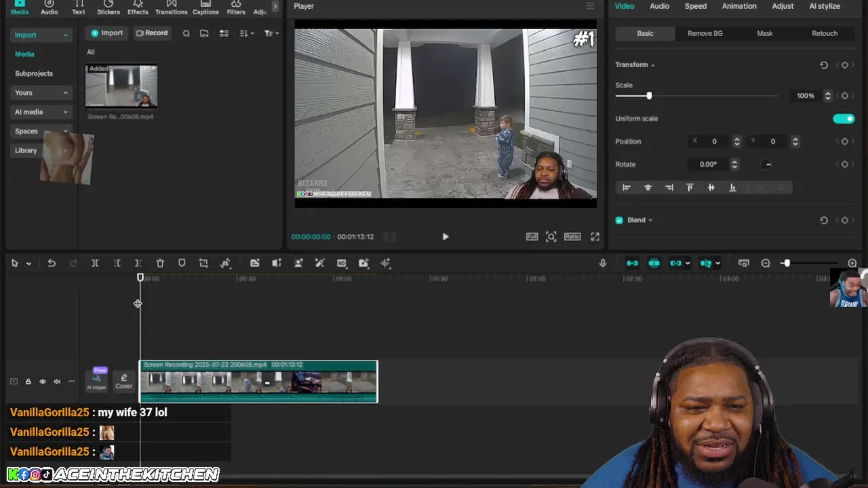Click the Record button
The width and height of the screenshot is (868, 488).
151,33
